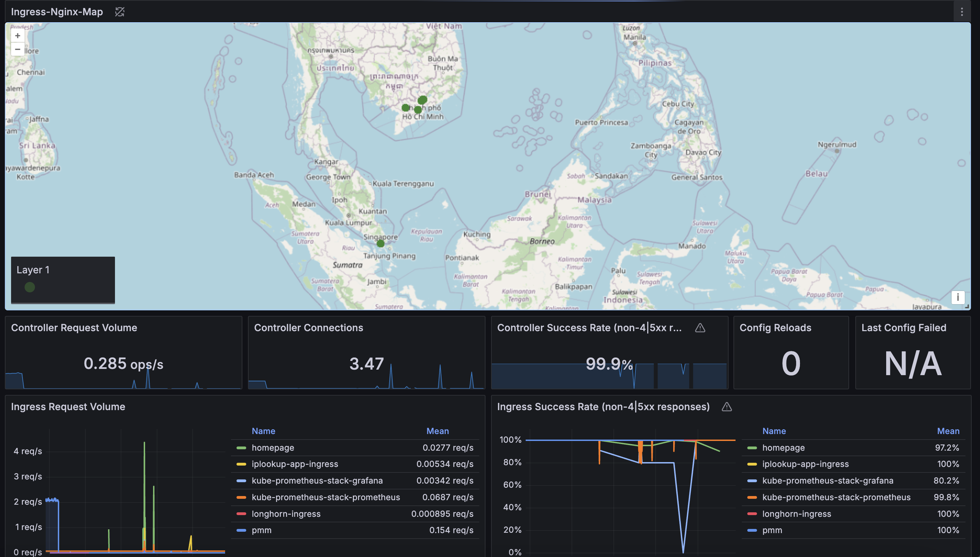Click the longhorn-ingress label in Request Volume legend

coord(286,514)
